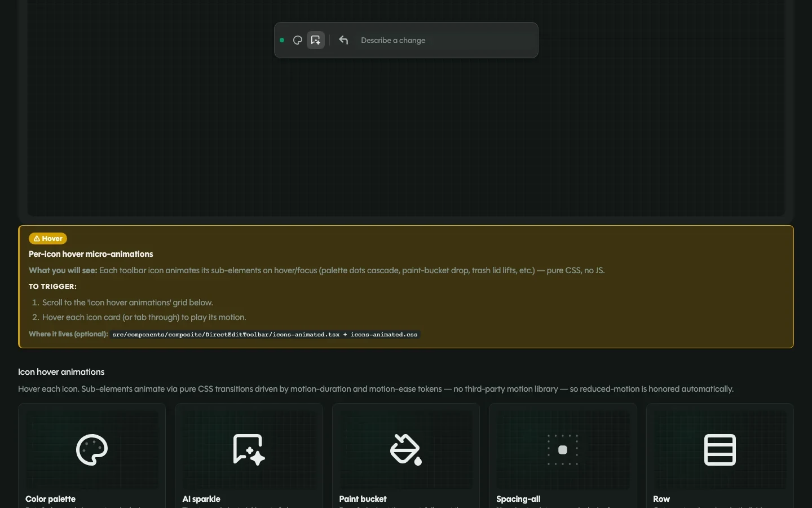
Task: Select the 'Spacing-all' card label
Action: 518,499
